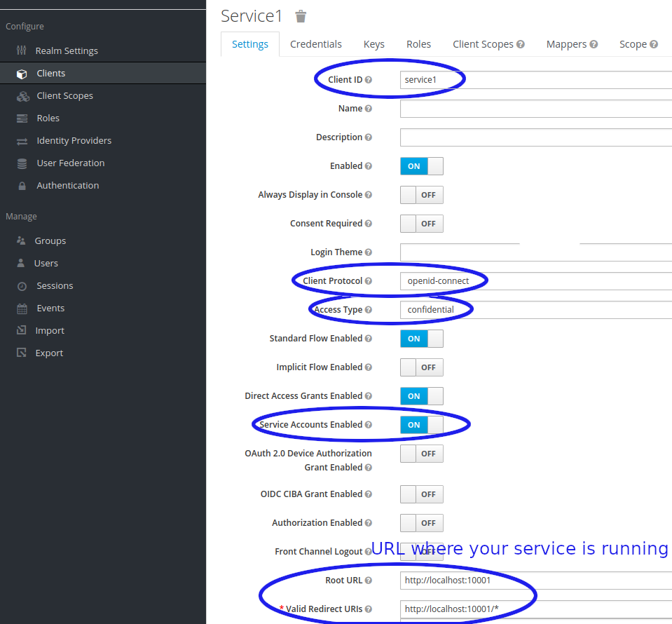This screenshot has height=624, width=672.
Task: Click the Description input field
Action: pos(536,137)
